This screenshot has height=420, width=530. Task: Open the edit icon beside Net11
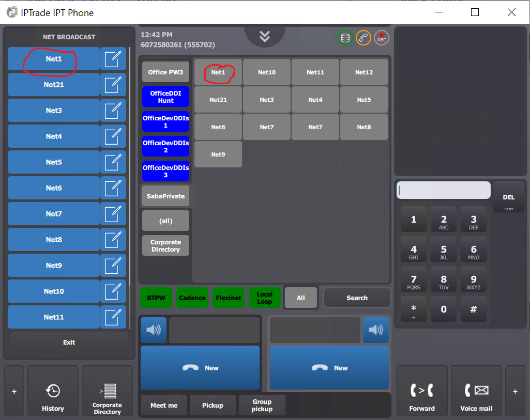[x=113, y=317]
